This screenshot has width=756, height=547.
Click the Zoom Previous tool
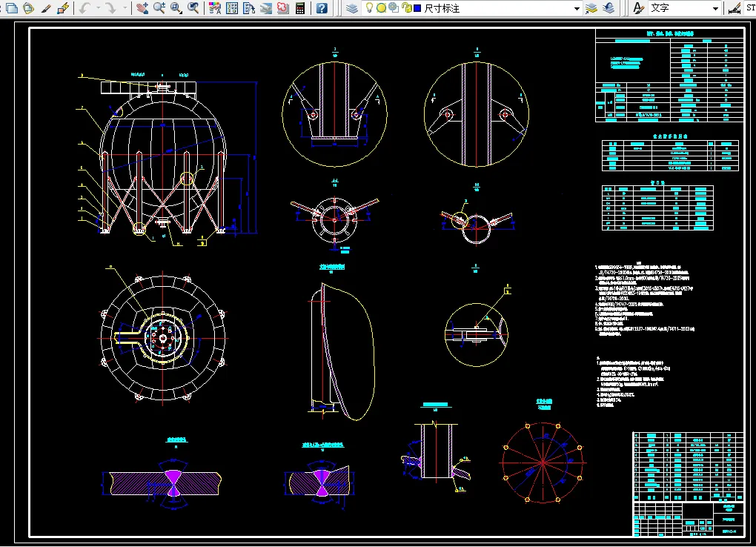click(x=193, y=8)
